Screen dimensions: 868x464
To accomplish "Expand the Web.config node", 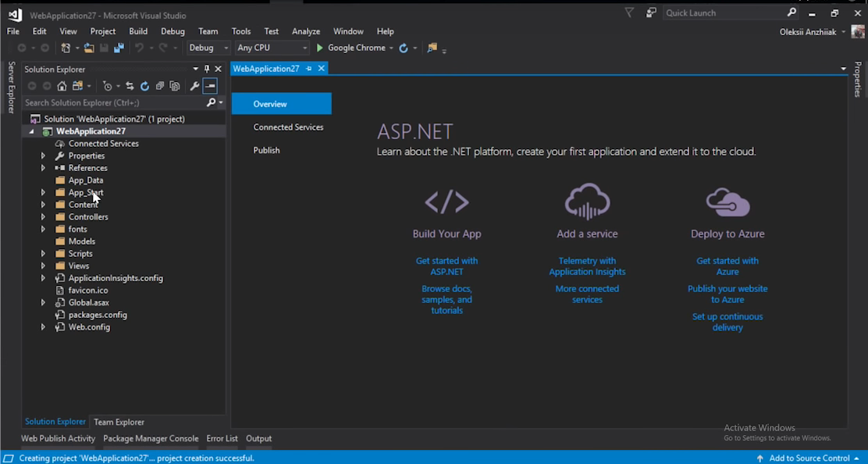I will [43, 327].
